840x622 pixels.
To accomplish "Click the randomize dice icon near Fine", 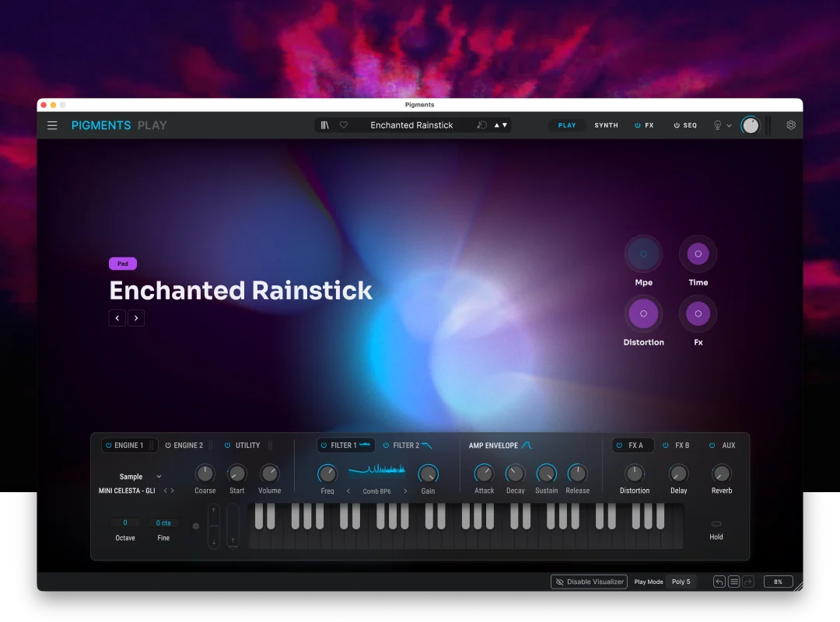I will click(195, 526).
